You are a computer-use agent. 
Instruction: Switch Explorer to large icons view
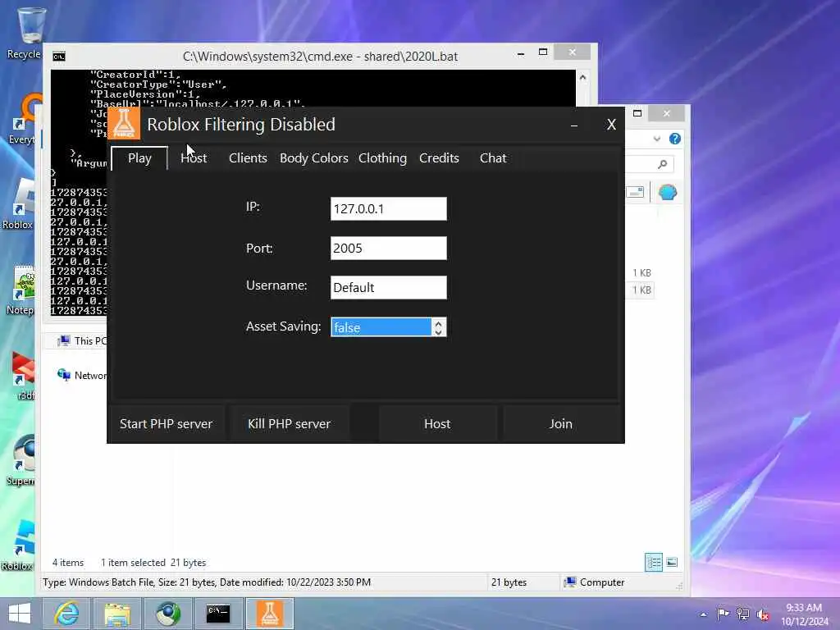click(672, 562)
